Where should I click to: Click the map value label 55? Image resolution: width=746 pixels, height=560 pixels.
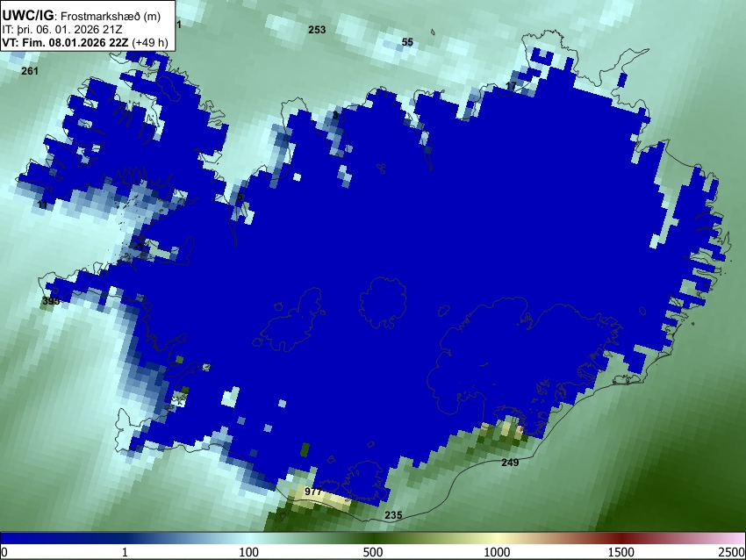[x=407, y=42]
